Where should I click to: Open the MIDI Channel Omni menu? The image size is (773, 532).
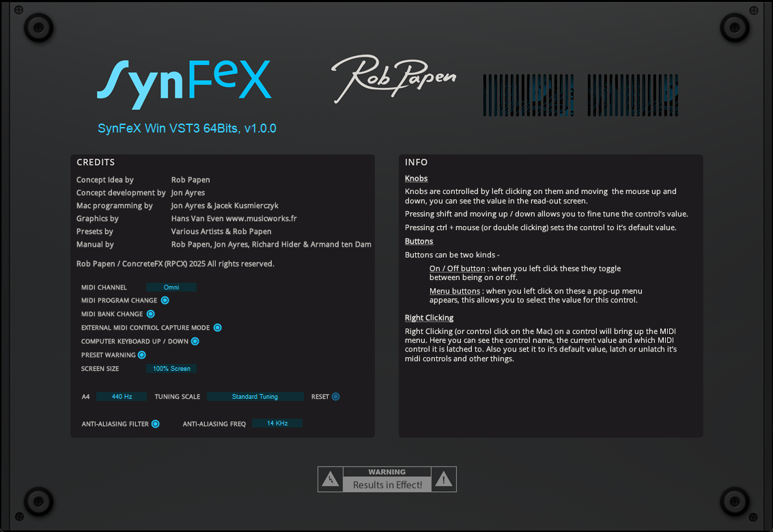pos(171,287)
